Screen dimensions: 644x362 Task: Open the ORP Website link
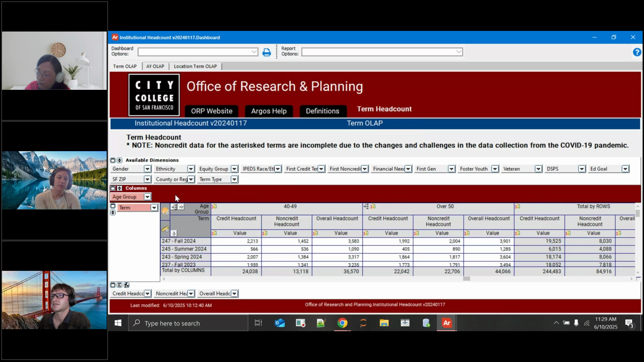[212, 111]
